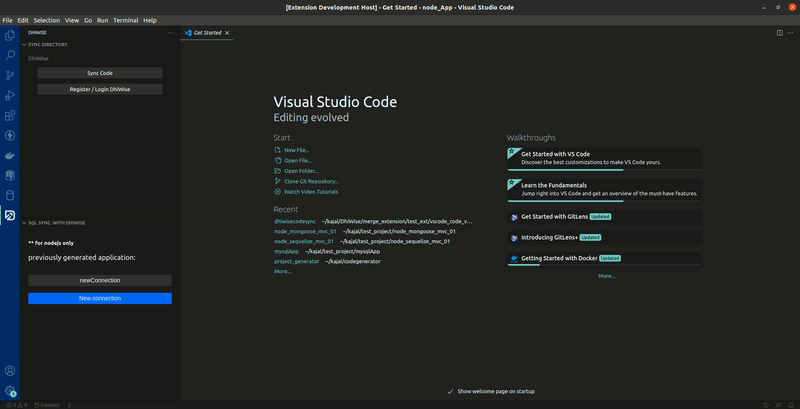Open the Run and Debug view icon
This screenshot has width=800, height=409.
click(x=10, y=95)
